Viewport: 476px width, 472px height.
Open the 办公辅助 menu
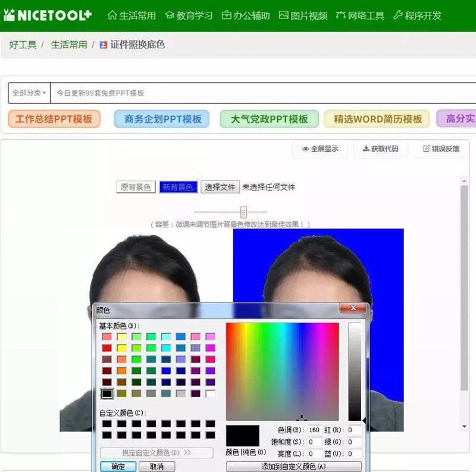(x=246, y=15)
